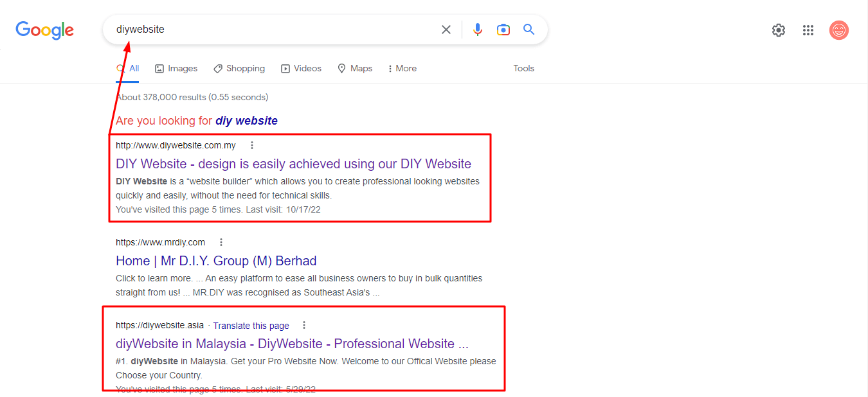Open options menu for mrdiy.com result

click(221, 242)
